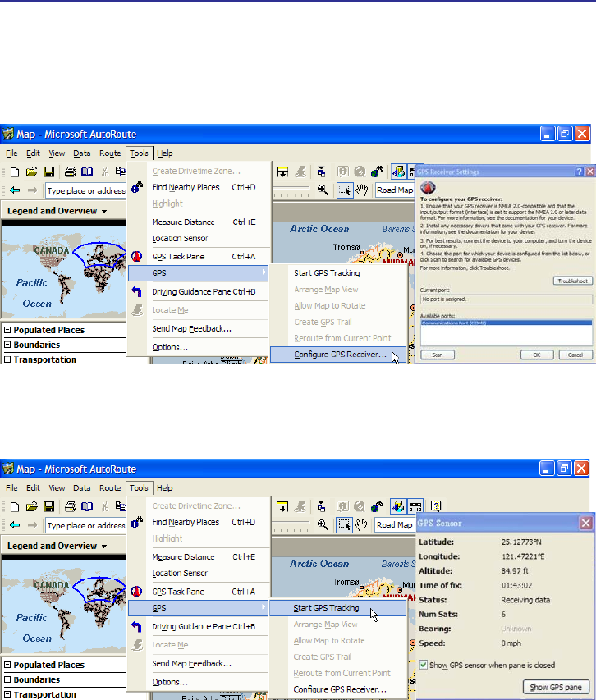This screenshot has height=700, width=596.
Task: Click Troubleshoot button in GPS Receiver Settings
Action: (x=573, y=281)
